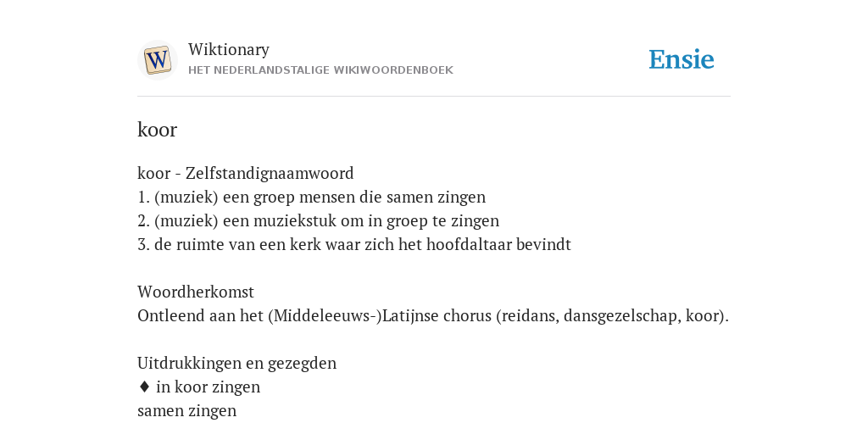Click the 'koor' entry heading
This screenshot has width=868, height=434.
pos(157,130)
